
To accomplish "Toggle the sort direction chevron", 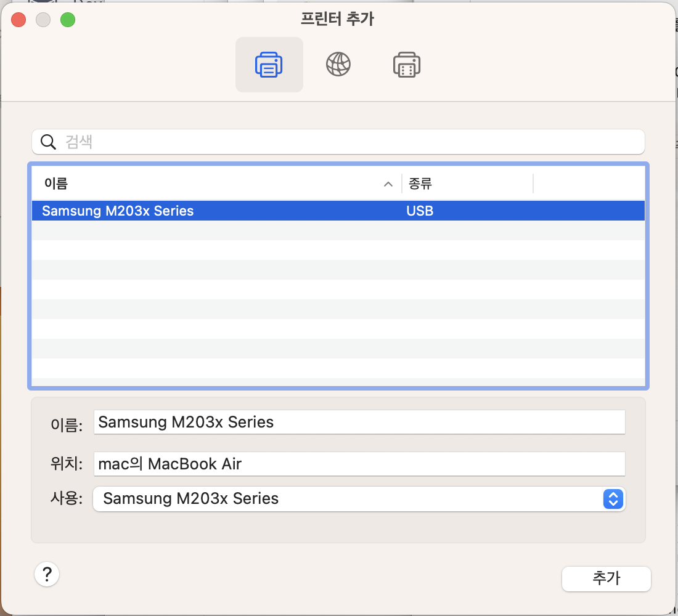I will click(388, 184).
